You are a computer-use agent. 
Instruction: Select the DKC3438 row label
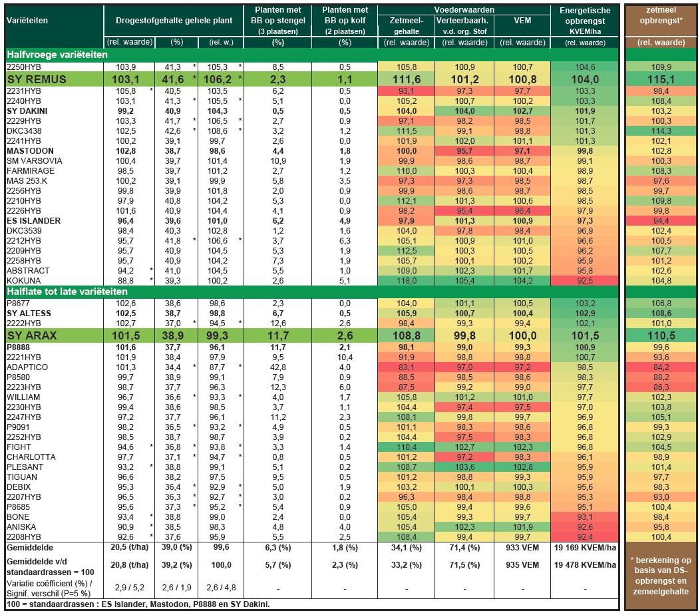(x=24, y=131)
